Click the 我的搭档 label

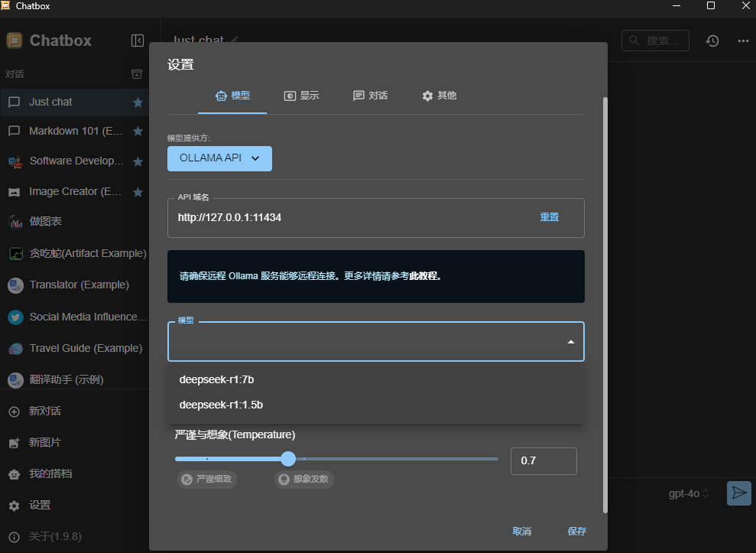(50, 474)
